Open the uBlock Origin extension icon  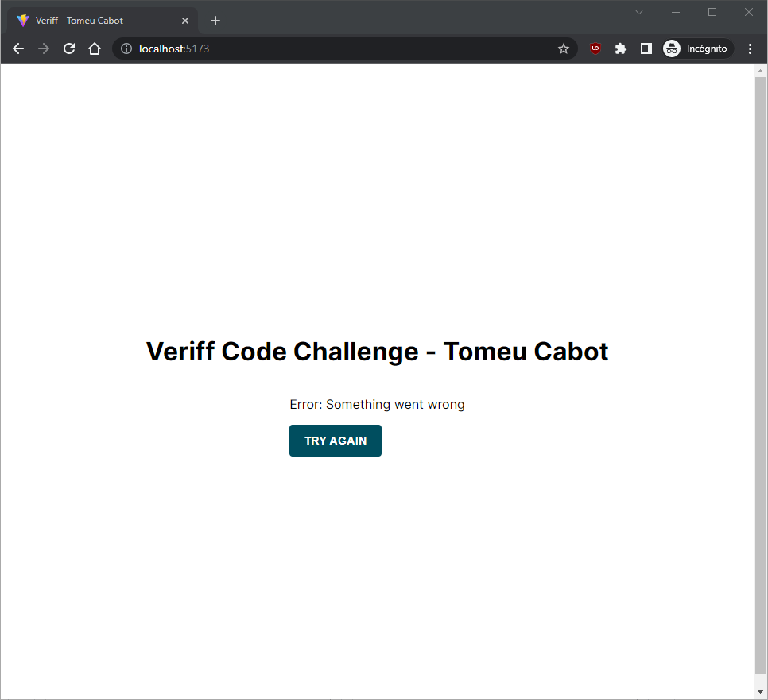click(595, 49)
